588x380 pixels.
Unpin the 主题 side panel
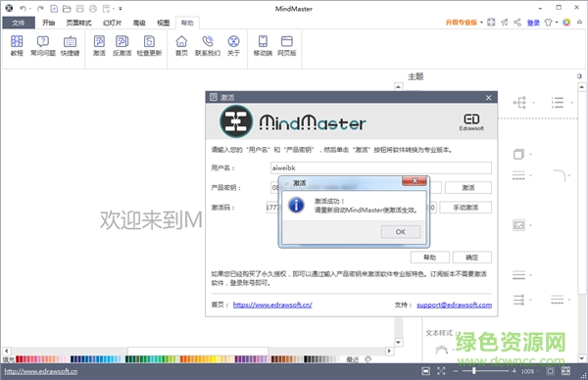coord(579,76)
